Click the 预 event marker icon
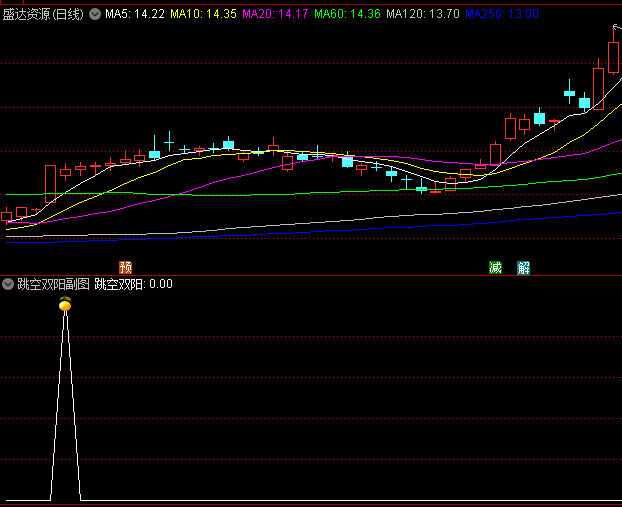Screen dimensions: 622x507 (x=125, y=267)
